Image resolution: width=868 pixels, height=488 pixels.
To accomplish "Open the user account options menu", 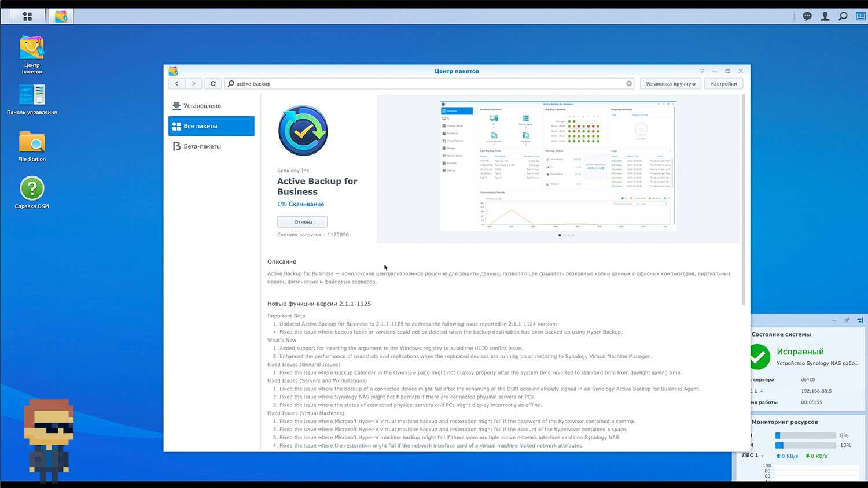I will [x=825, y=16].
